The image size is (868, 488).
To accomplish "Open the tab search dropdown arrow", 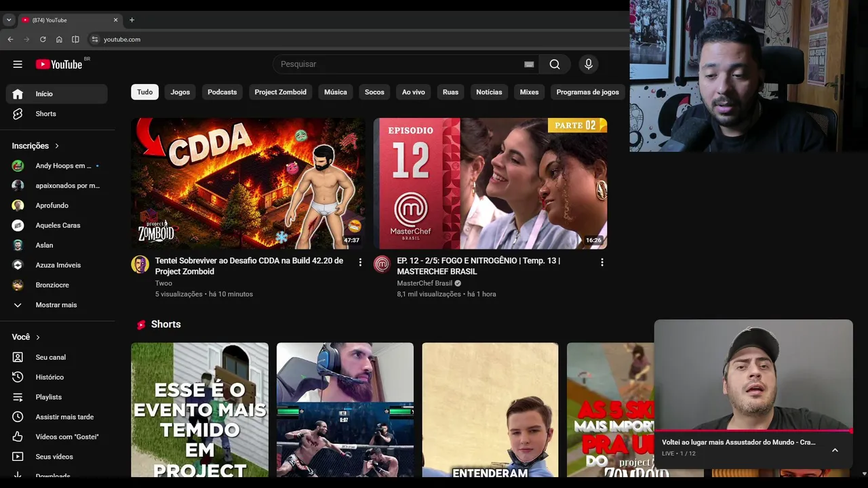I will tap(9, 20).
